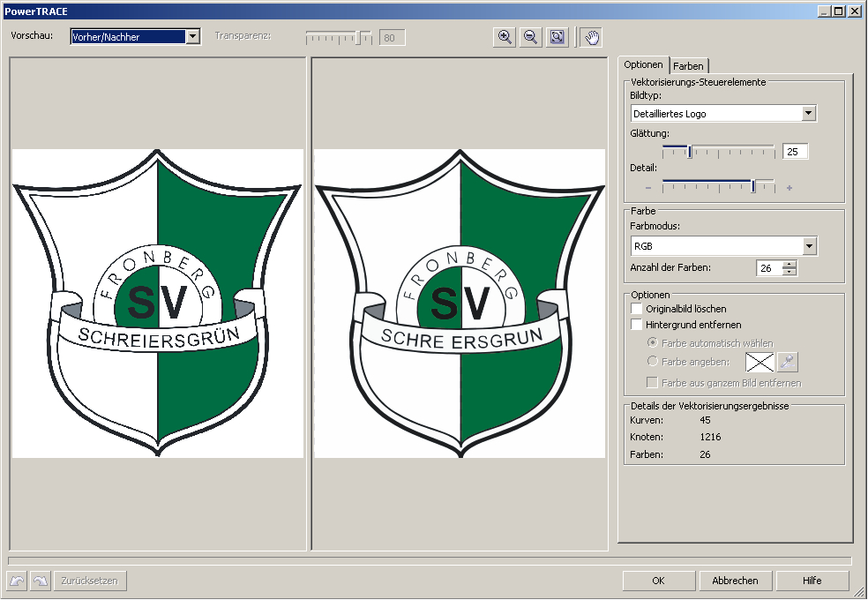Click the Hilfe button
This screenshot has width=868, height=600.
pyautogui.click(x=812, y=581)
